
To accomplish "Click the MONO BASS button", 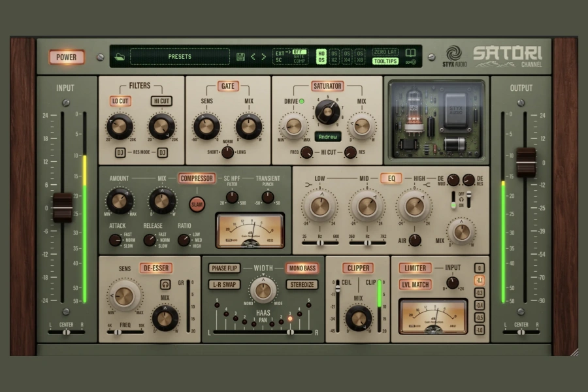I will point(302,268).
